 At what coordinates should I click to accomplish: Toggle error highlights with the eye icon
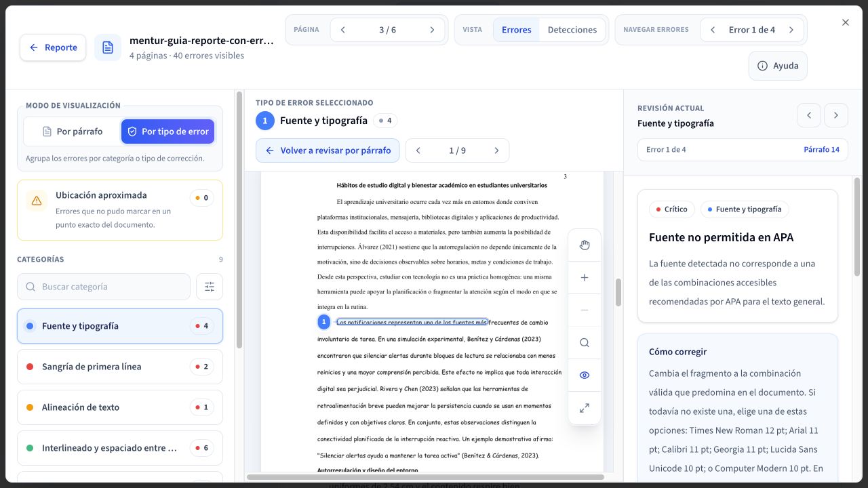(585, 375)
